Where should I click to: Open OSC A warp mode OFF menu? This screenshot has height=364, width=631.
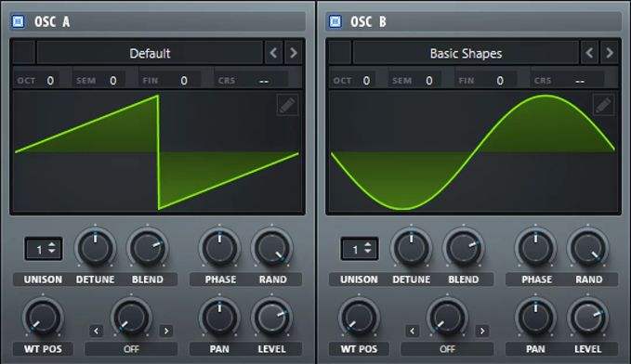point(131,349)
